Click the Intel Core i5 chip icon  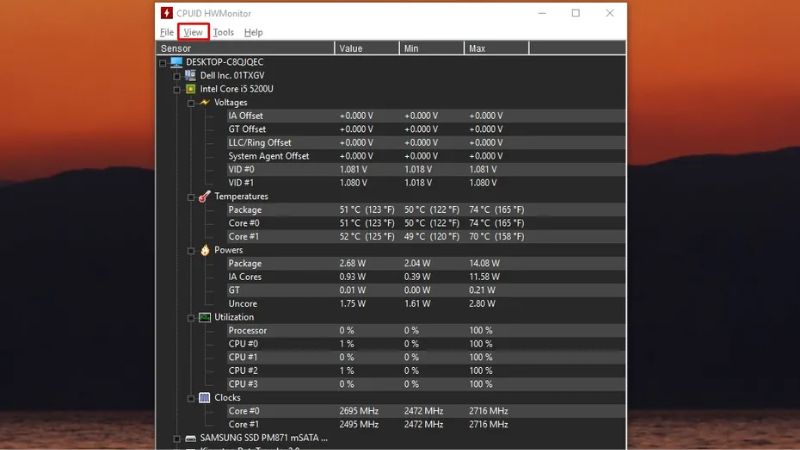pos(190,89)
